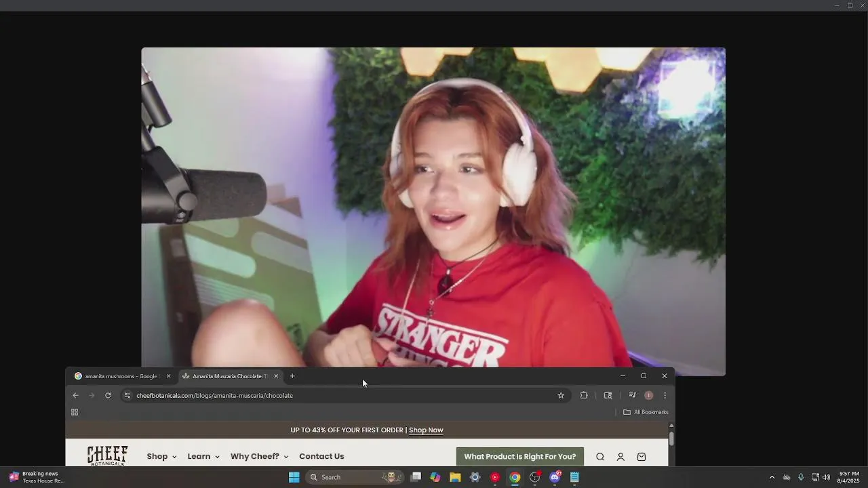Open Settings gear on taskbar
Viewport: 868px width, 488px height.
475,477
